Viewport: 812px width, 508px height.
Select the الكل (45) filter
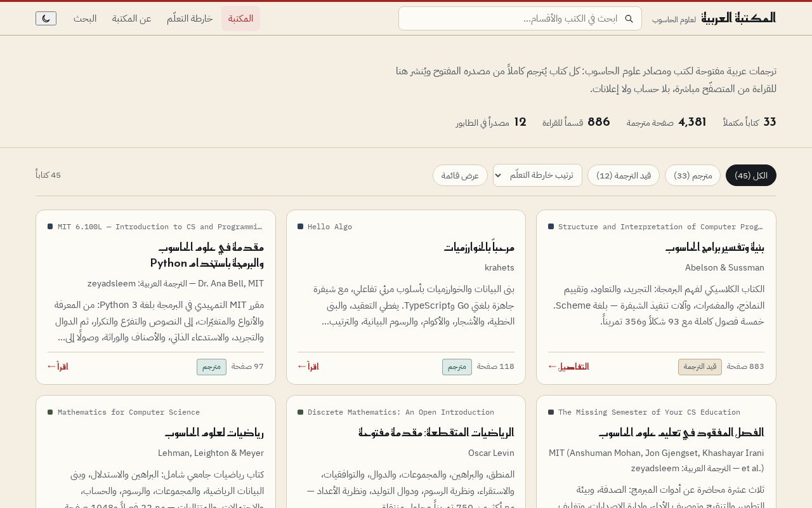[751, 175]
